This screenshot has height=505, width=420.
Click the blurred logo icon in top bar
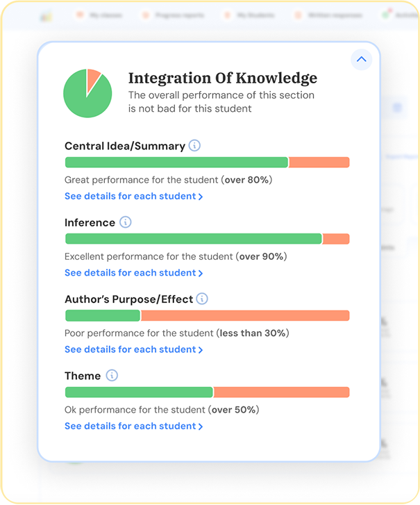(x=46, y=16)
